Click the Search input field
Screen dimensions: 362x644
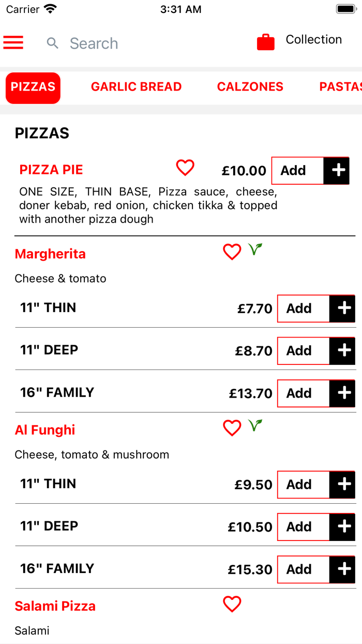94,43
